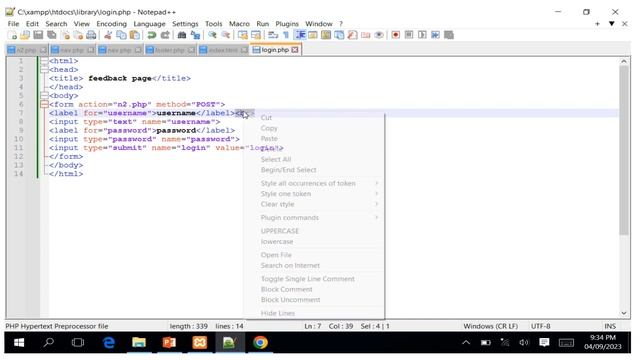The width and height of the screenshot is (640, 360).
Task: Close the login.php tab
Action: [x=295, y=50]
